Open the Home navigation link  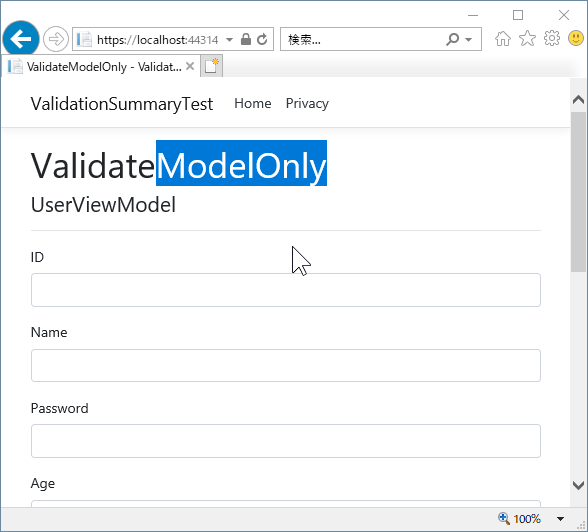[253, 103]
